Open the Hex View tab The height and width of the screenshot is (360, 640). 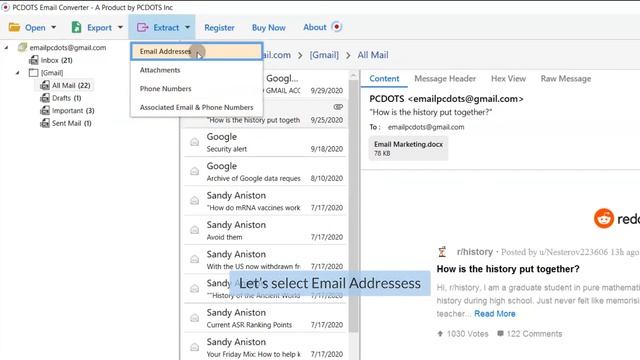508,79
